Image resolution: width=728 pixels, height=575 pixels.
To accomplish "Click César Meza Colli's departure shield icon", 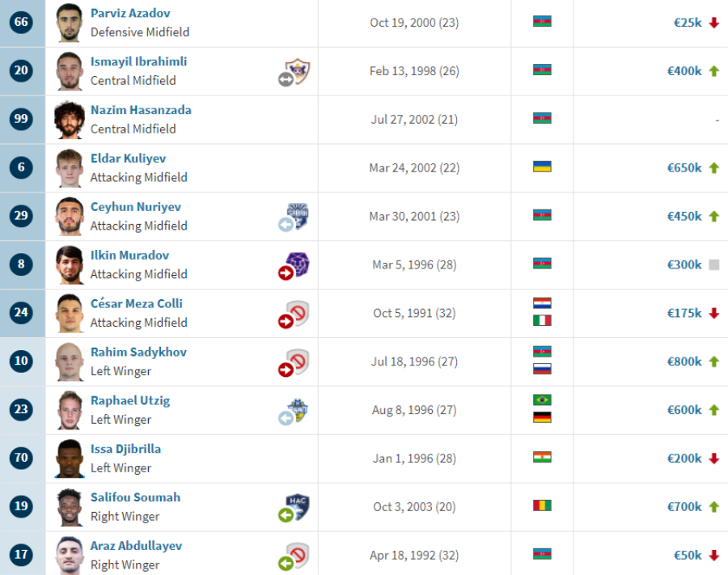I will coord(294,314).
